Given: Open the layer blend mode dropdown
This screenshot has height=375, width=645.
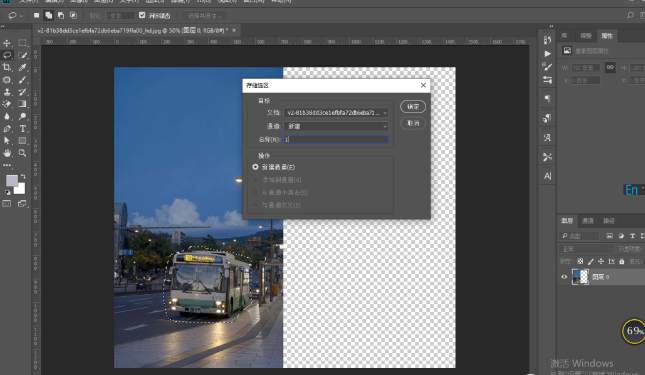Looking at the screenshot, I should [586, 249].
